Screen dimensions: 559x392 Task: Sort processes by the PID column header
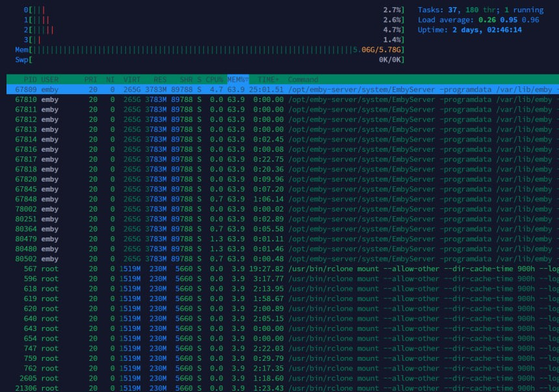tap(30, 79)
